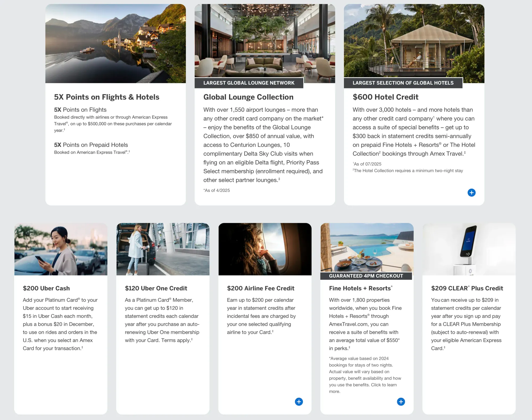The image size is (532, 420).
Task: Click the $200 Uber Cash heading
Action: [x=46, y=288]
